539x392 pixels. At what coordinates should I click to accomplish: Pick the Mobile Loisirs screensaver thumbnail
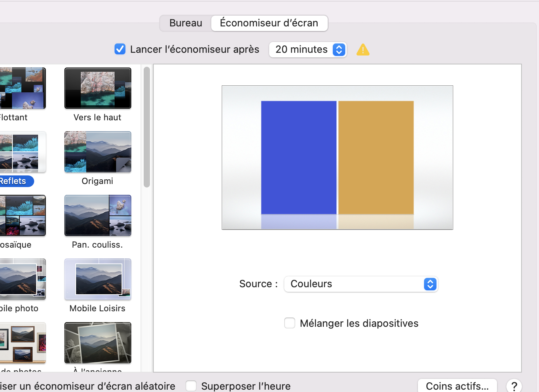click(98, 279)
